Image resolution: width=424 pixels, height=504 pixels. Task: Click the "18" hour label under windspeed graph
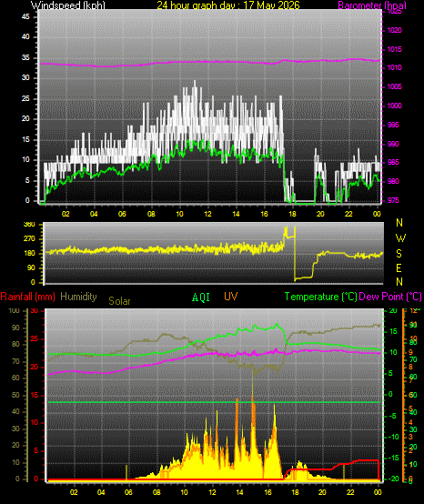coord(292,214)
